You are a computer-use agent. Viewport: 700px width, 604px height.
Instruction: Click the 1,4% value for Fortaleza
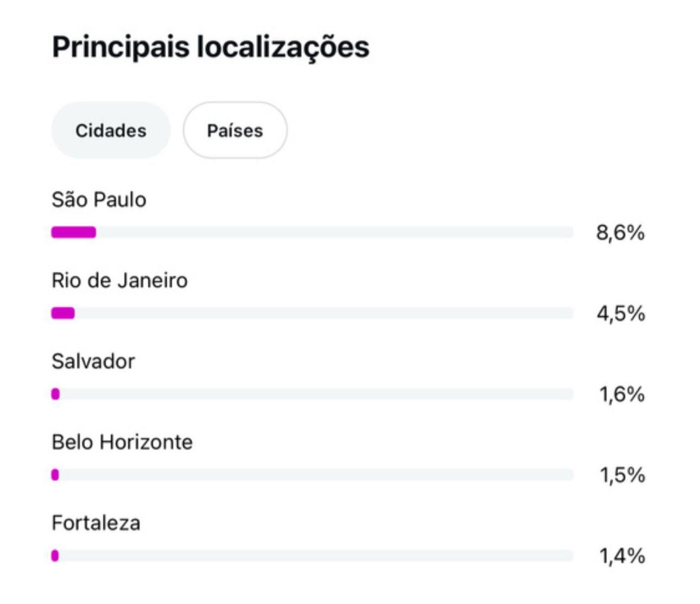[622, 556]
